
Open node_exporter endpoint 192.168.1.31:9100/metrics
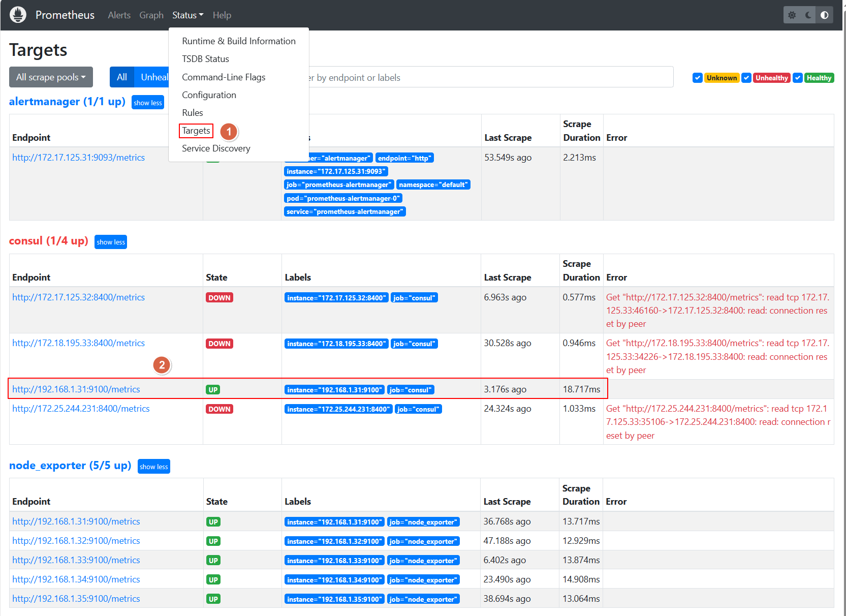coord(76,521)
